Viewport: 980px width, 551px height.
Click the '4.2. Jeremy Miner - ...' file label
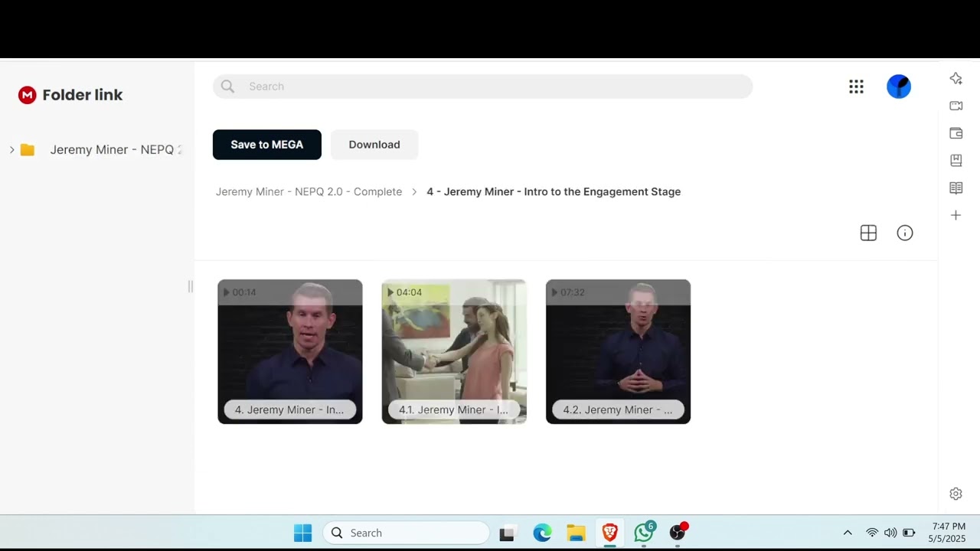coord(618,410)
